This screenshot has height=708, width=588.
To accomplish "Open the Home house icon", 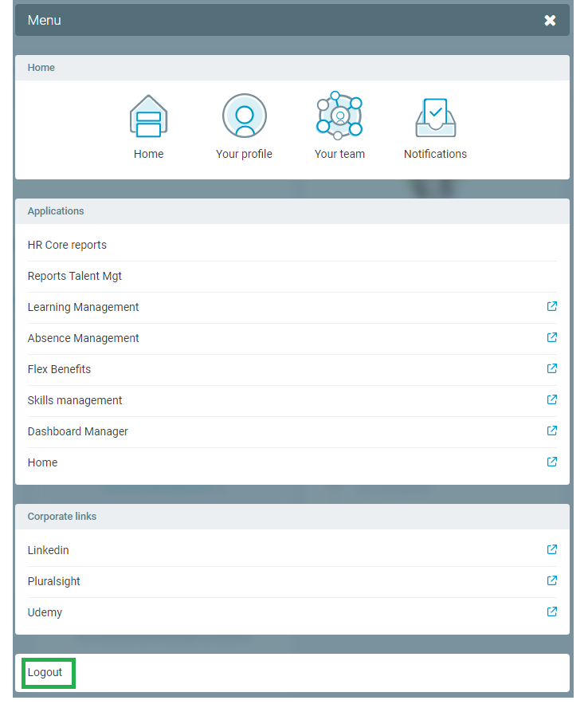I will click(x=148, y=116).
